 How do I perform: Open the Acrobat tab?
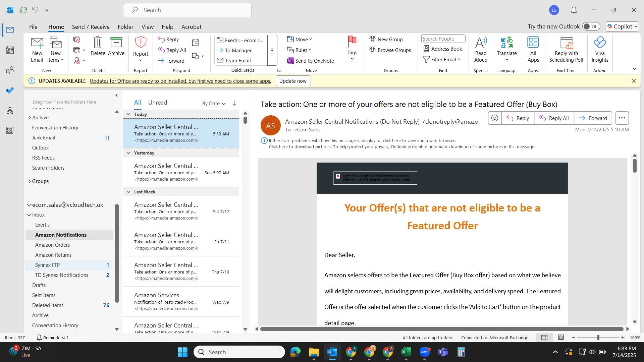(x=191, y=27)
